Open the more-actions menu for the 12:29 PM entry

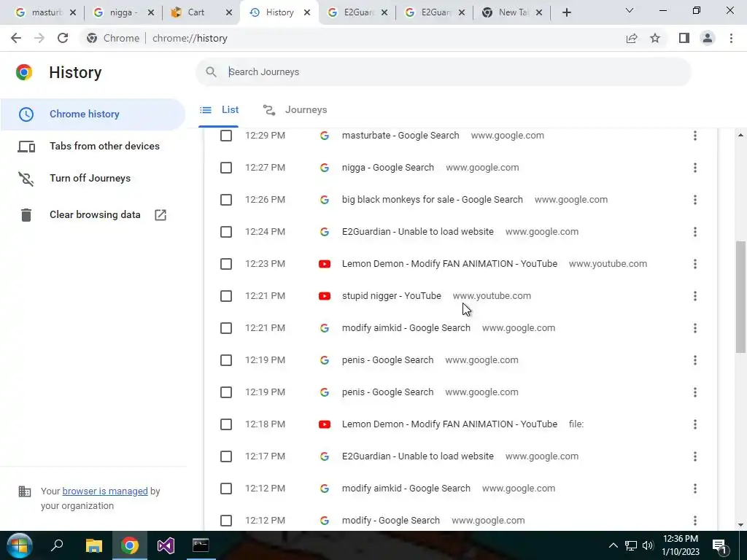(695, 136)
